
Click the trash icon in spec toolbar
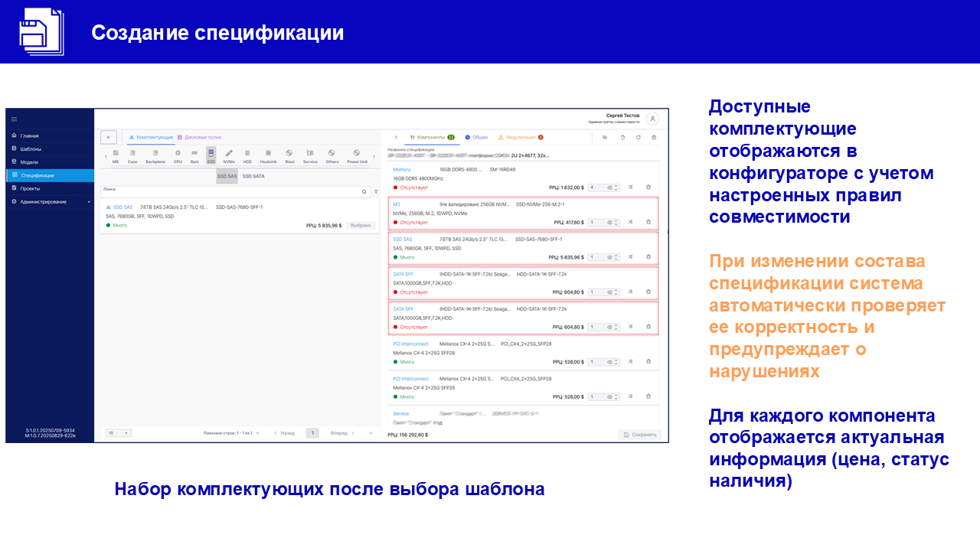point(654,137)
